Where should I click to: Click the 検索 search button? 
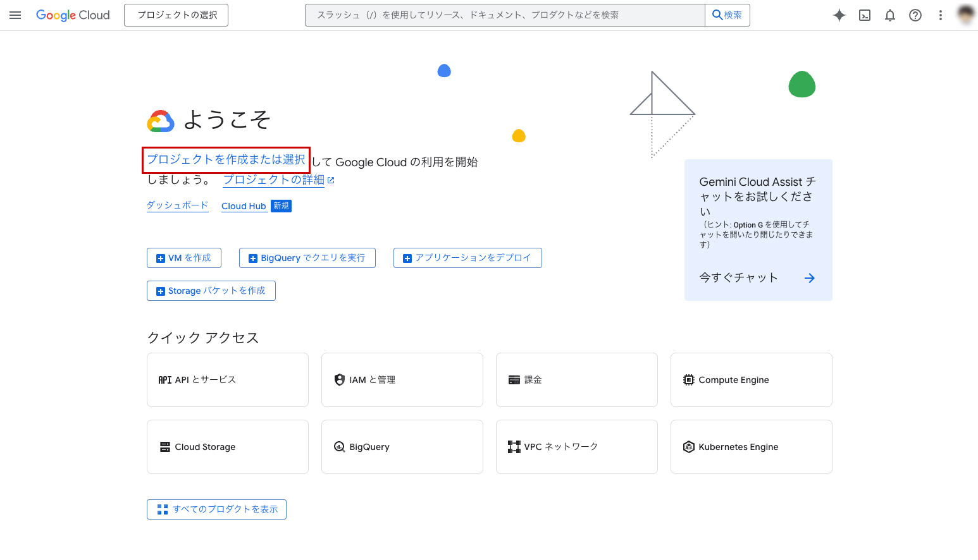pyautogui.click(x=727, y=15)
